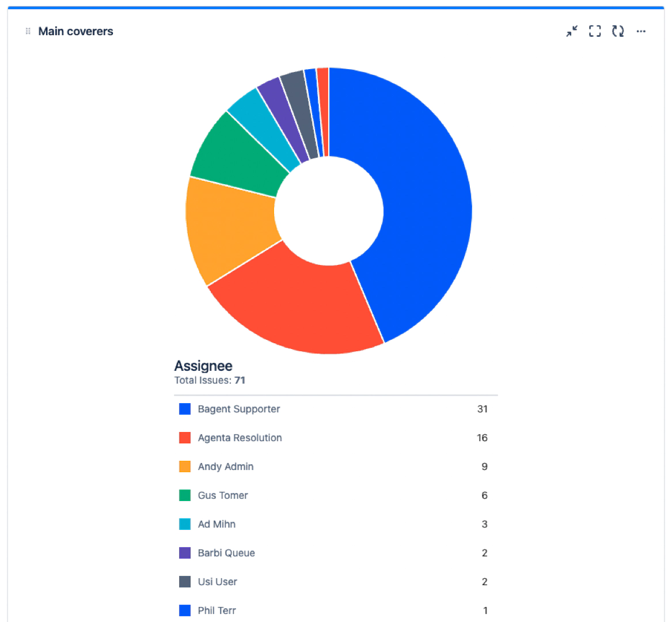
Task: Click the drag handle beside Main coverers
Action: point(28,32)
